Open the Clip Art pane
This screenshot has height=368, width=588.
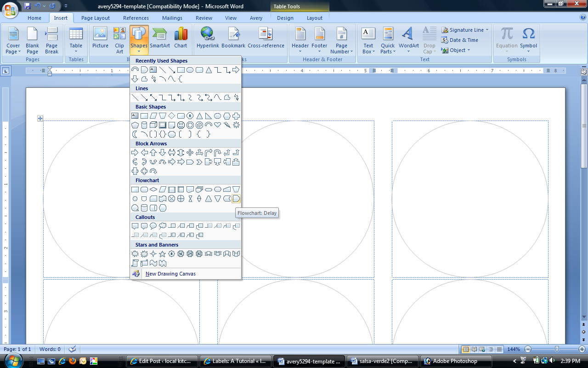tap(119, 40)
